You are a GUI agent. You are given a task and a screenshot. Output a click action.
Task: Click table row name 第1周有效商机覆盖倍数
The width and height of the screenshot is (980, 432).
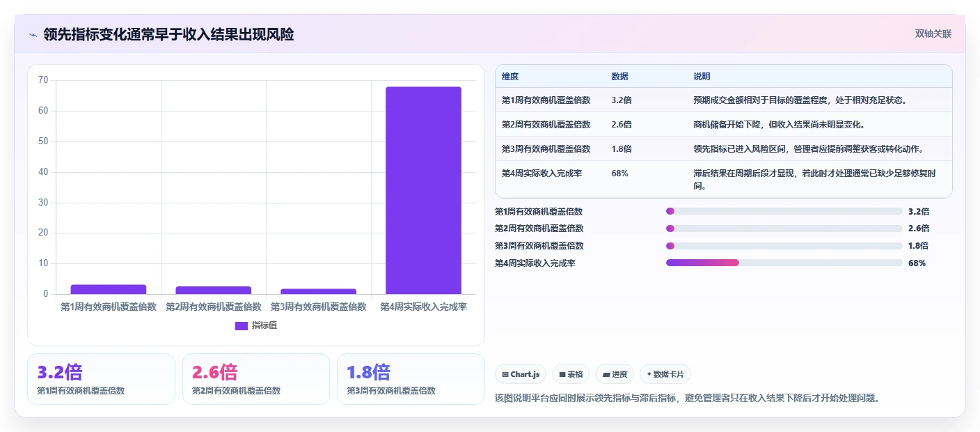point(546,100)
